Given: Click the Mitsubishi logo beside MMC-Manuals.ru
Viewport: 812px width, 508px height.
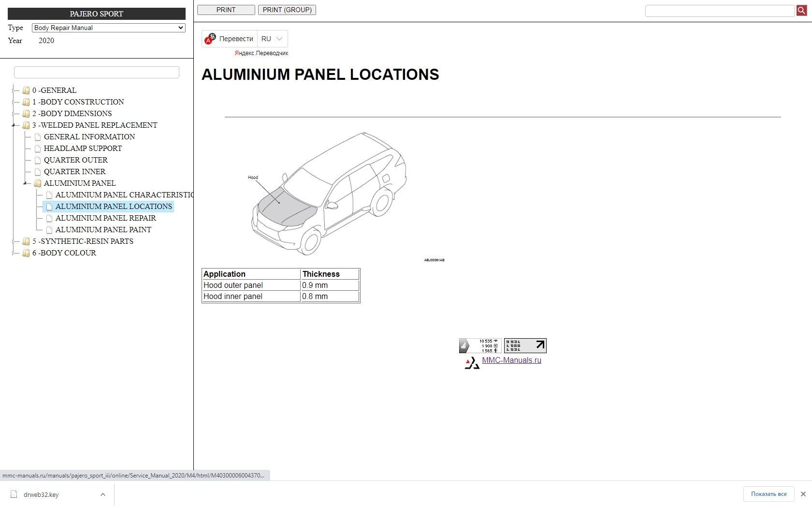Looking at the screenshot, I should 472,363.
